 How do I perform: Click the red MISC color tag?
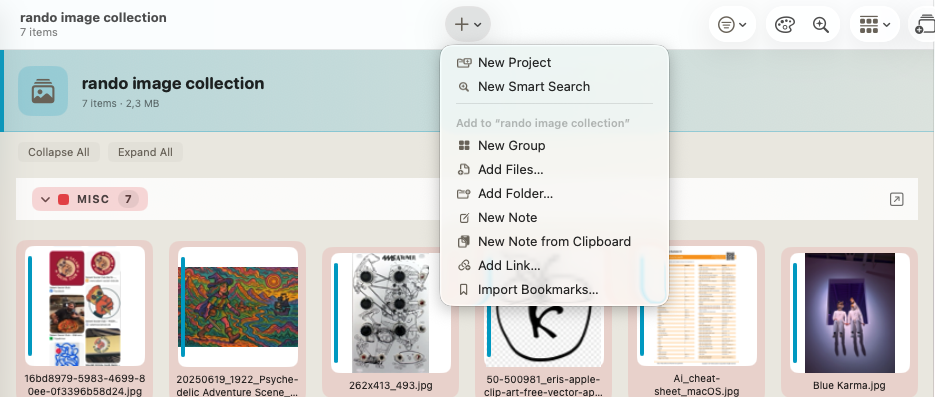[63, 199]
